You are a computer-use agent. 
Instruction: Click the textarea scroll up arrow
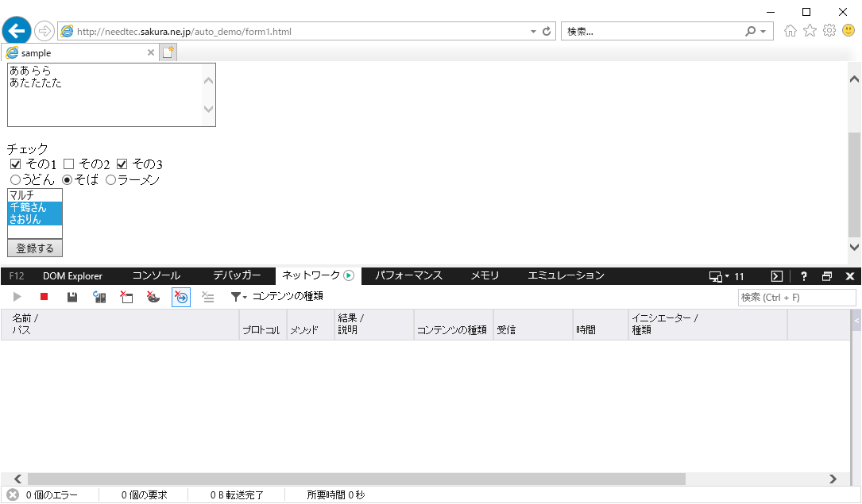(208, 81)
